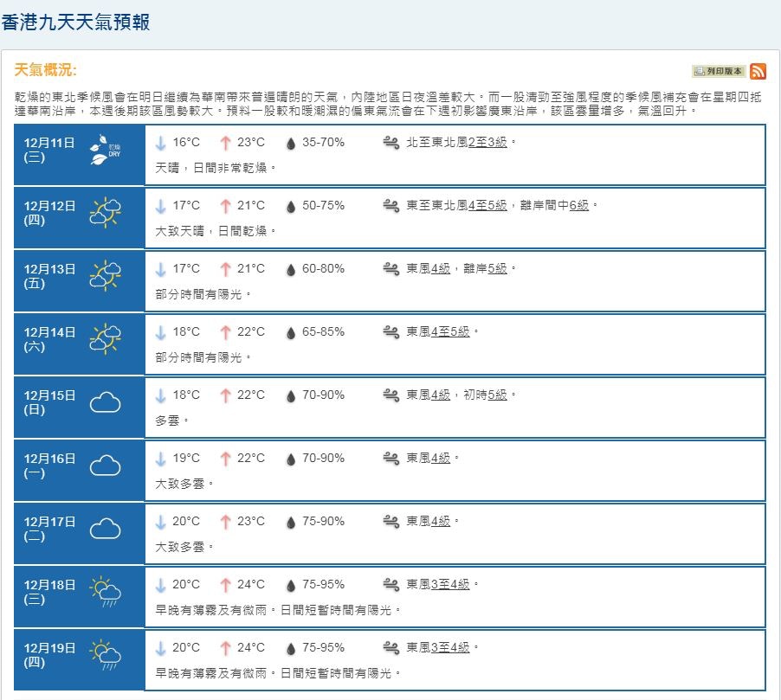This screenshot has width=781, height=700.
Task: Click the cloudy icon for 12月16日
Action: tap(105, 466)
